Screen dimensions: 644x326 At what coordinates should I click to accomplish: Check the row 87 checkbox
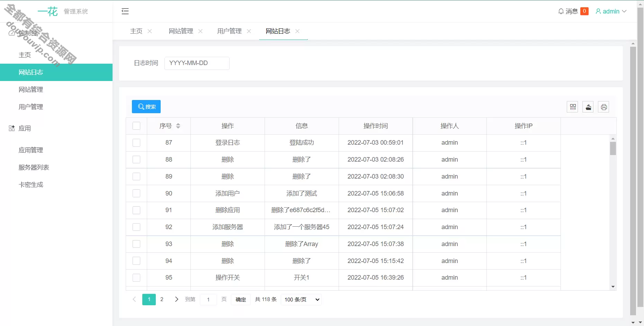(136, 143)
